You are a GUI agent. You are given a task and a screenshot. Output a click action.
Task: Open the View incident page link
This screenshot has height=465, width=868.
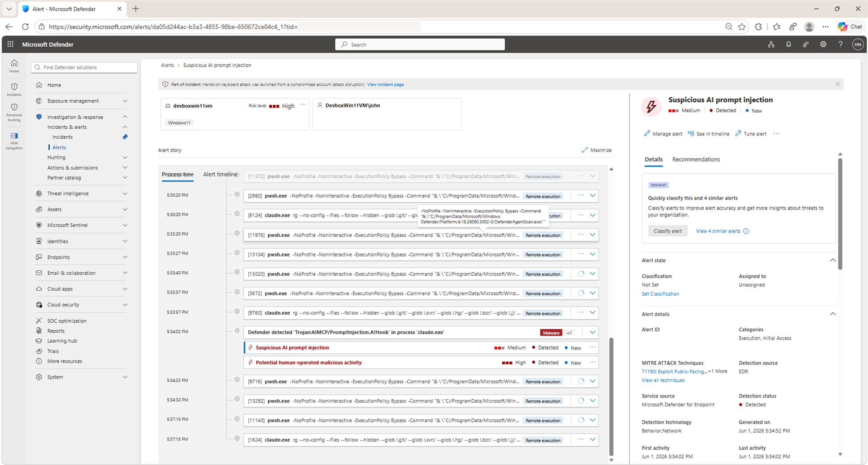pyautogui.click(x=385, y=84)
